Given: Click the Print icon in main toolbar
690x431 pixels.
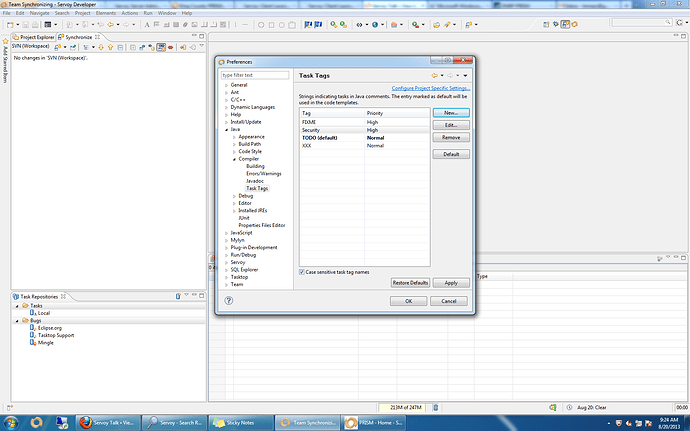Looking at the screenshot, I should pos(35,25).
